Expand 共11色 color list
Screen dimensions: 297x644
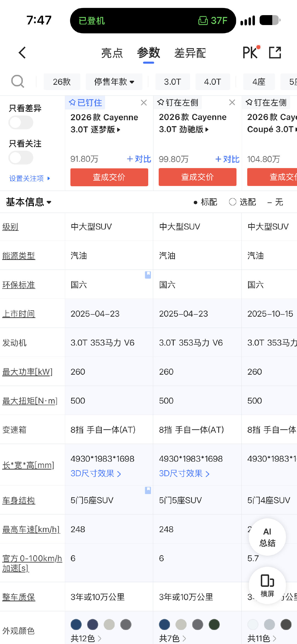[262, 638]
